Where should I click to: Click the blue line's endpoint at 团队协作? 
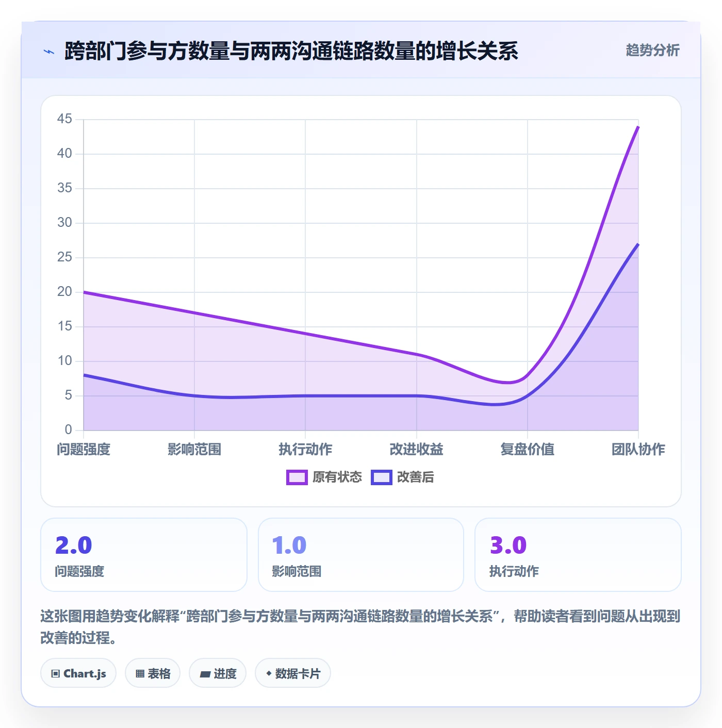(x=638, y=244)
